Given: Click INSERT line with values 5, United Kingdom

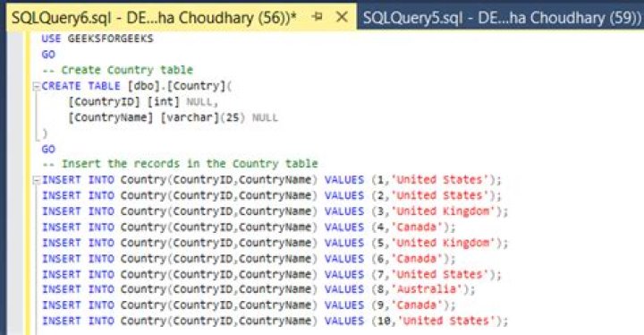Looking at the screenshot, I should (x=275, y=243).
